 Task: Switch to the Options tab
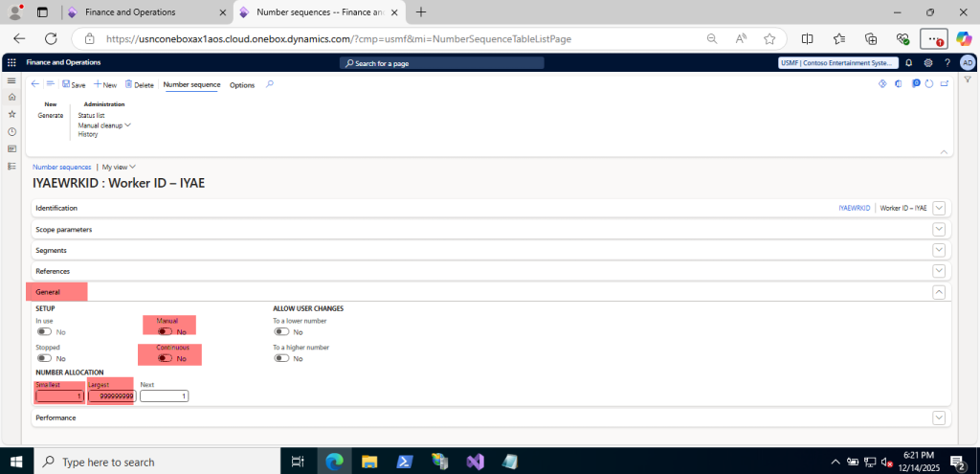tap(242, 84)
